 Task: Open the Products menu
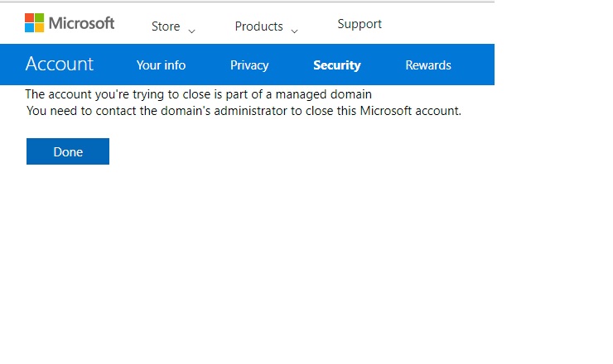[266, 26]
